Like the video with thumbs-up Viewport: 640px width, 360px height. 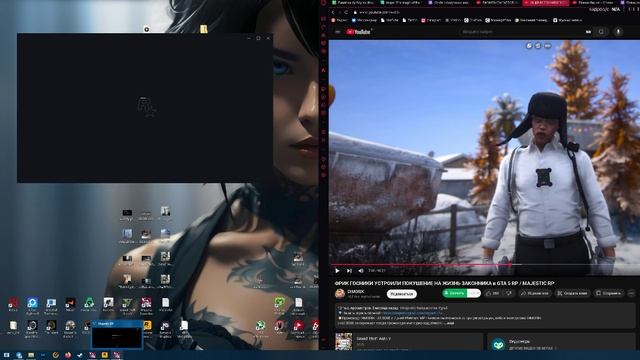coord(493,293)
